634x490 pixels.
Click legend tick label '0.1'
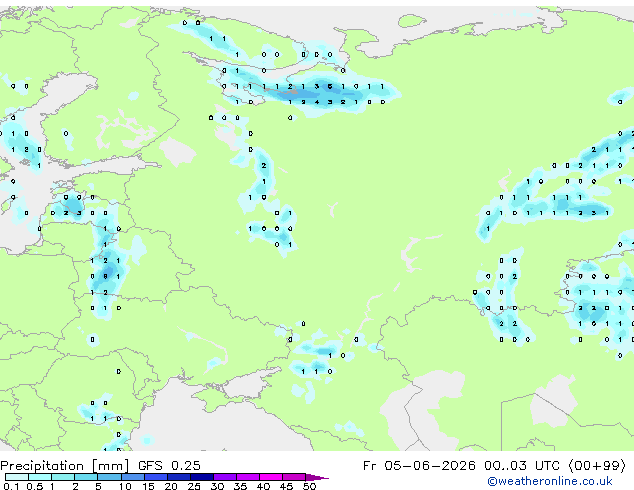coord(11,486)
